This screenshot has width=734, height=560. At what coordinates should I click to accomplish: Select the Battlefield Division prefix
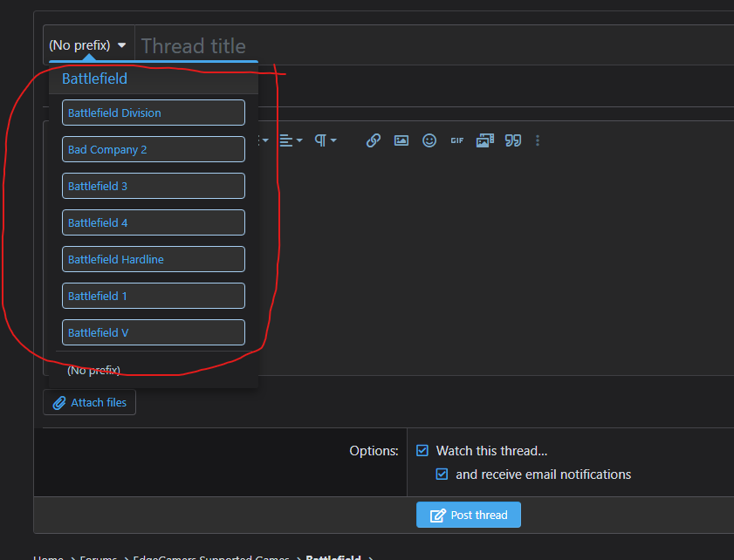tap(154, 113)
